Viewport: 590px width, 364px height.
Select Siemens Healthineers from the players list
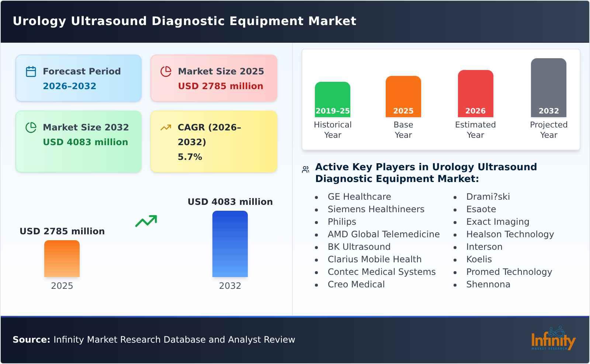click(x=376, y=209)
